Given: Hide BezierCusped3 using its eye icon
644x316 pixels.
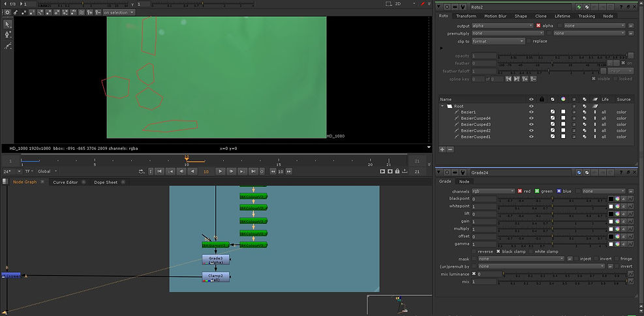Looking at the screenshot, I should [532, 124].
